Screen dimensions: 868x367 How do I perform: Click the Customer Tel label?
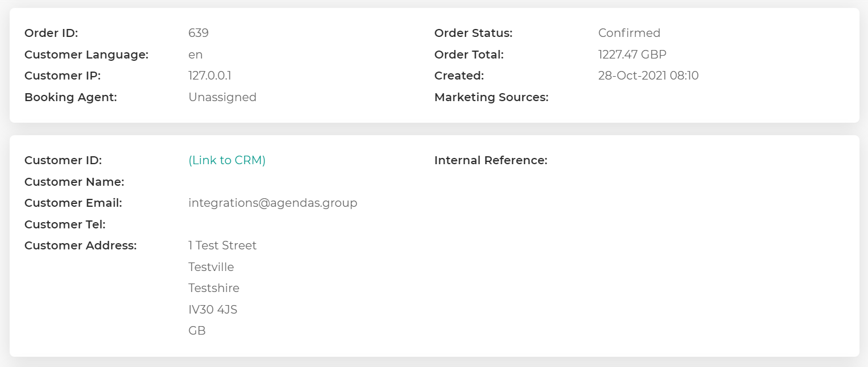[x=65, y=224]
